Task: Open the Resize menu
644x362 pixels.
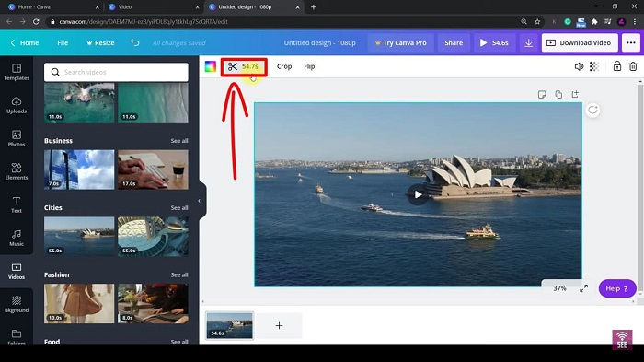Action: click(100, 42)
